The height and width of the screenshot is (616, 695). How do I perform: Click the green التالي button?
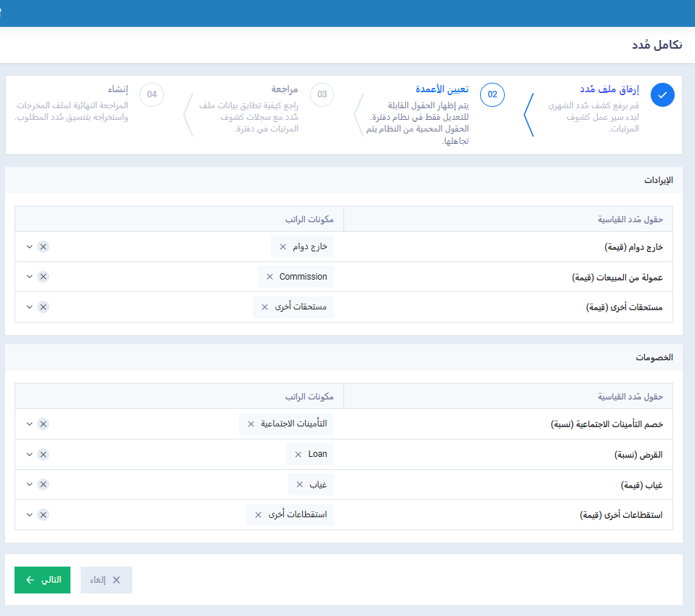click(x=42, y=580)
